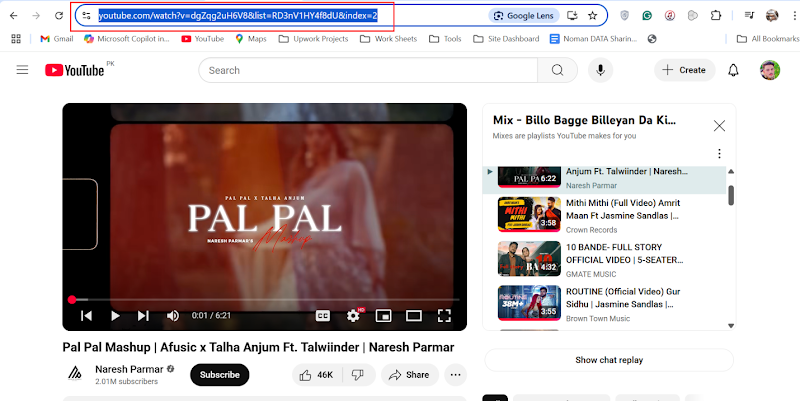The image size is (800, 401).
Task: Open the apps grid in bookmarks bar
Action: [16, 39]
